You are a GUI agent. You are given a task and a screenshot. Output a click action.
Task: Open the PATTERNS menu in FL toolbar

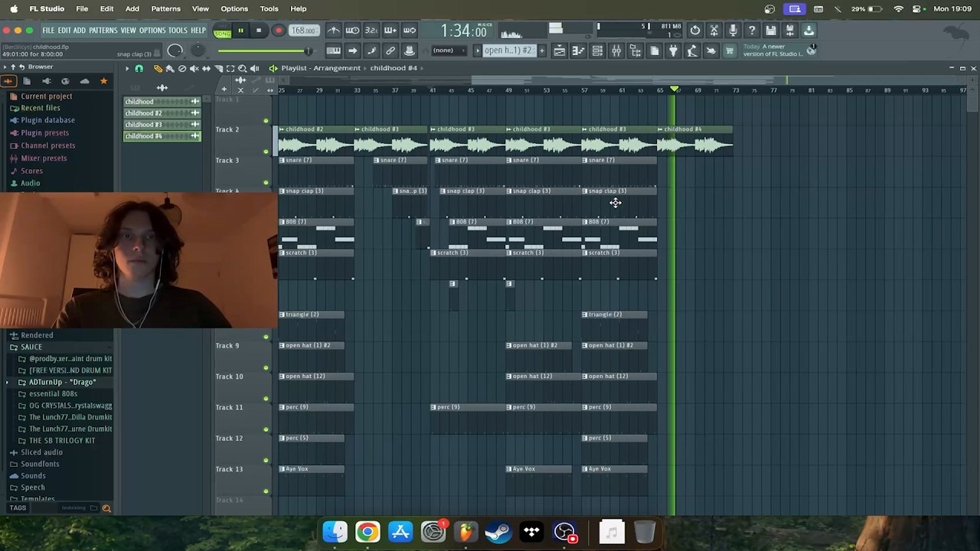point(103,31)
